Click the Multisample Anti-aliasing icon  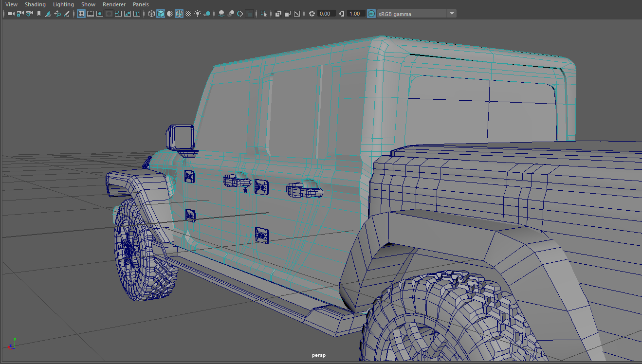(x=240, y=14)
